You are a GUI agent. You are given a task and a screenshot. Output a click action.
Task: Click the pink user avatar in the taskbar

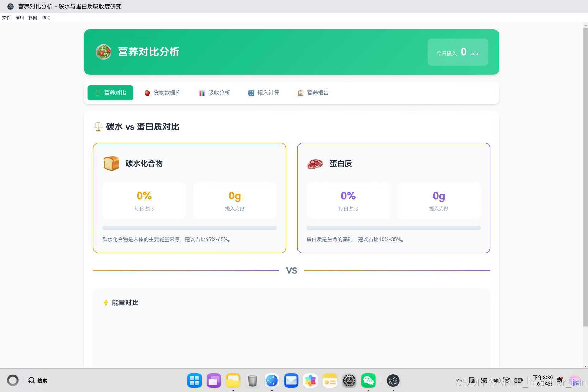pyautogui.click(x=575, y=380)
